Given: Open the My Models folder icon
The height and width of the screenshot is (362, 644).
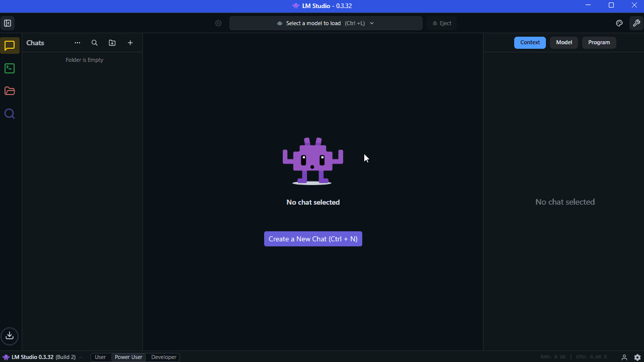Looking at the screenshot, I should pos(10,91).
